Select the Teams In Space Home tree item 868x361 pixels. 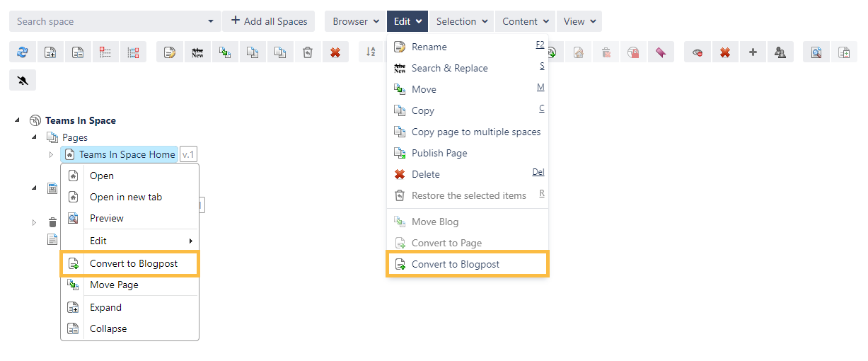point(127,154)
